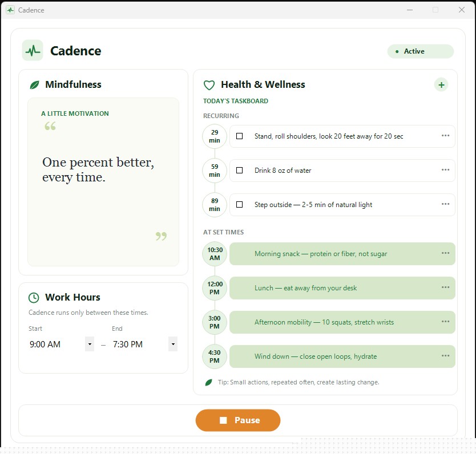The height and width of the screenshot is (454, 476).
Task: Open the Start time dropdown arrow
Action: [90, 344]
